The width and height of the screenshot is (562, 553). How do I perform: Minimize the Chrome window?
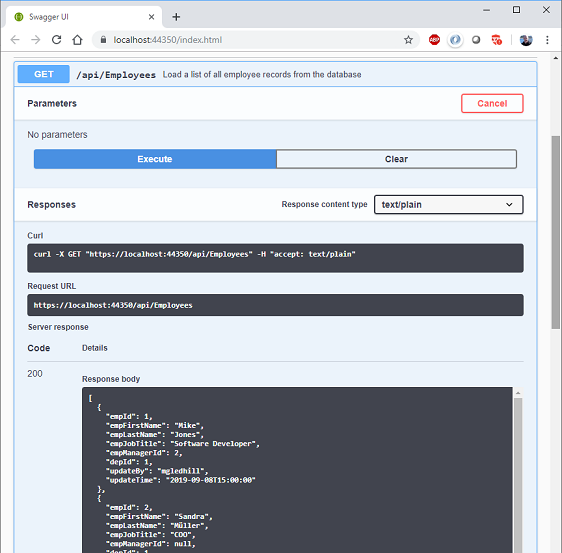click(x=486, y=10)
